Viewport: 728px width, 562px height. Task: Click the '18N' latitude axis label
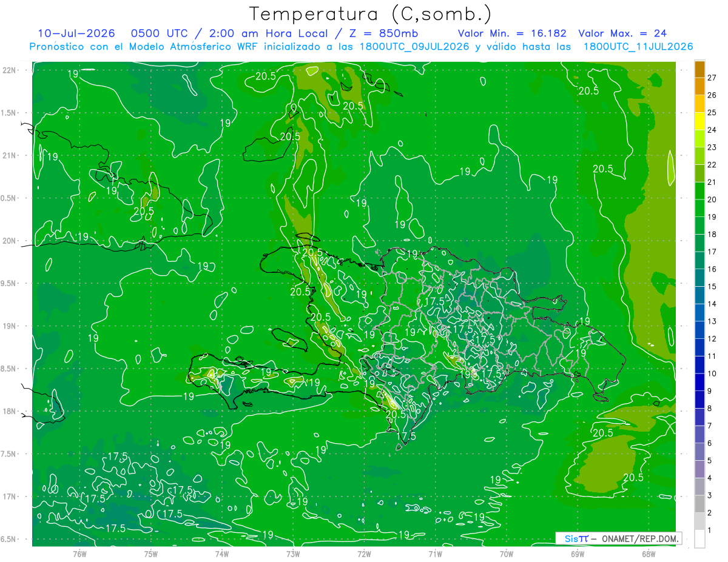(10, 412)
